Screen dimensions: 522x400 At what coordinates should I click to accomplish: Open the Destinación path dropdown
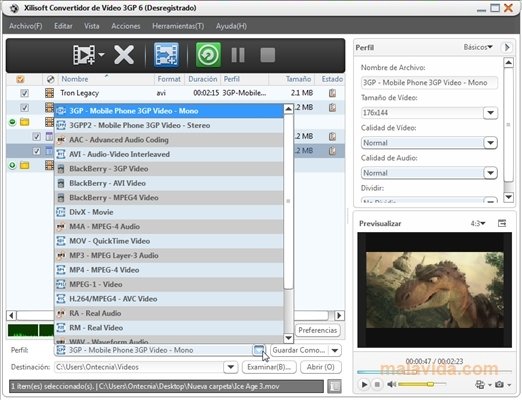coord(231,367)
